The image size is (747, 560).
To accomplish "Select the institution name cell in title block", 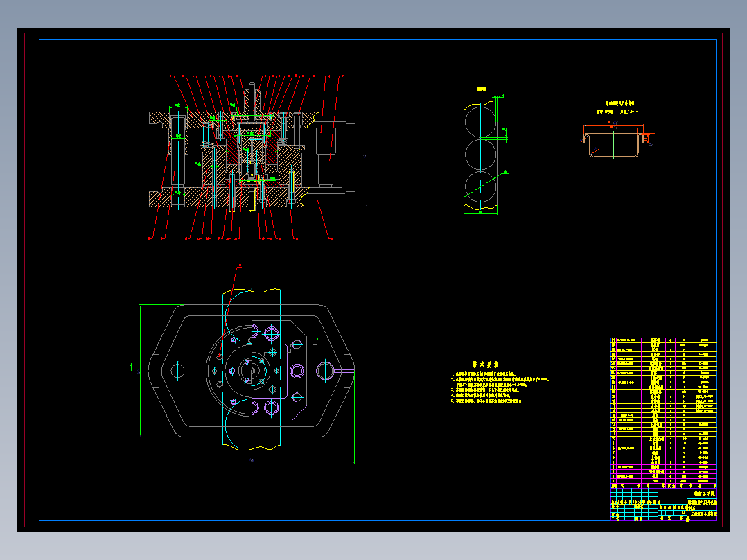I will 702,493.
